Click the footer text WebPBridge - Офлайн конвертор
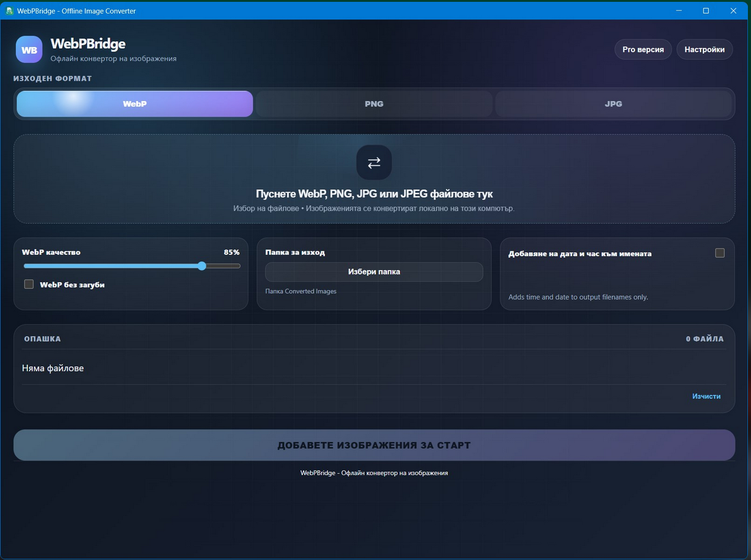This screenshot has height=560, width=751. tap(374, 473)
